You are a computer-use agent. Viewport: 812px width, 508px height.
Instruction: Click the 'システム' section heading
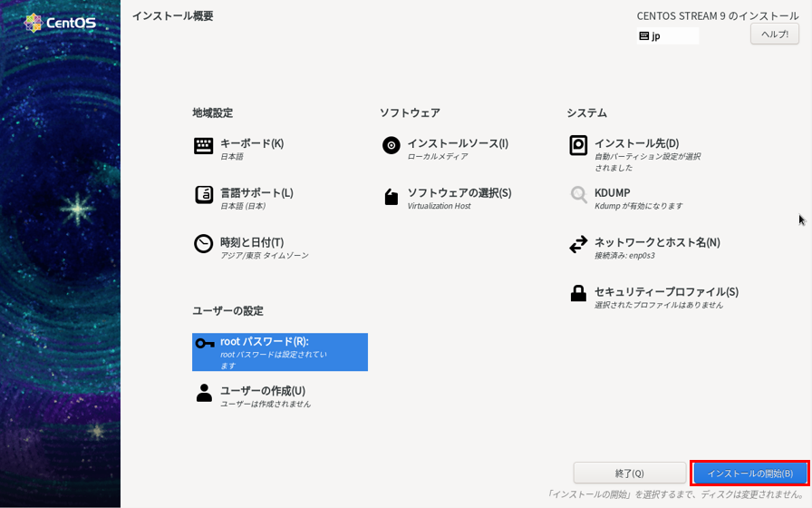586,113
